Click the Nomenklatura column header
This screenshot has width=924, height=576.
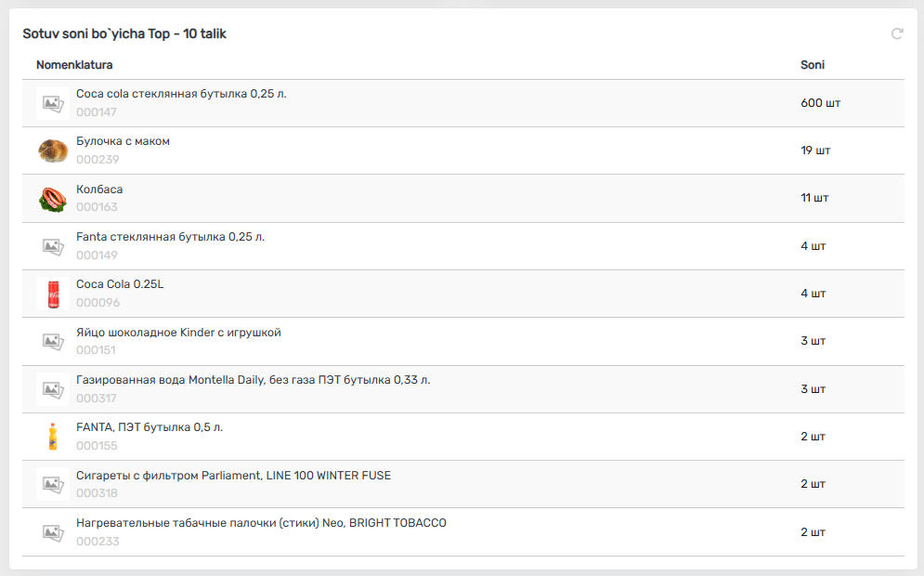coord(74,65)
